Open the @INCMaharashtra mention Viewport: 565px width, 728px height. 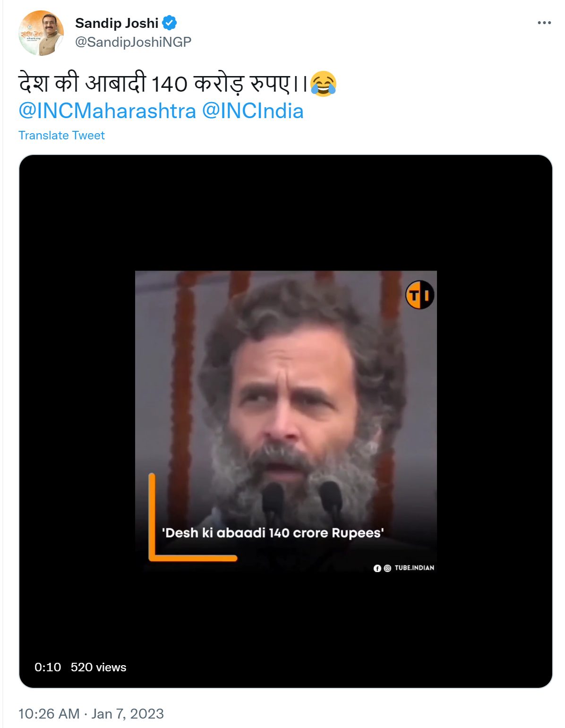click(107, 111)
